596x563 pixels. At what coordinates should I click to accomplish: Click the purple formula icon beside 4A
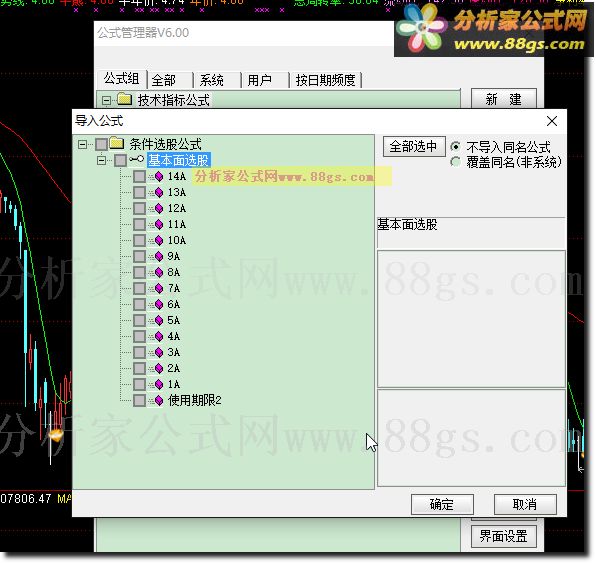coord(159,336)
